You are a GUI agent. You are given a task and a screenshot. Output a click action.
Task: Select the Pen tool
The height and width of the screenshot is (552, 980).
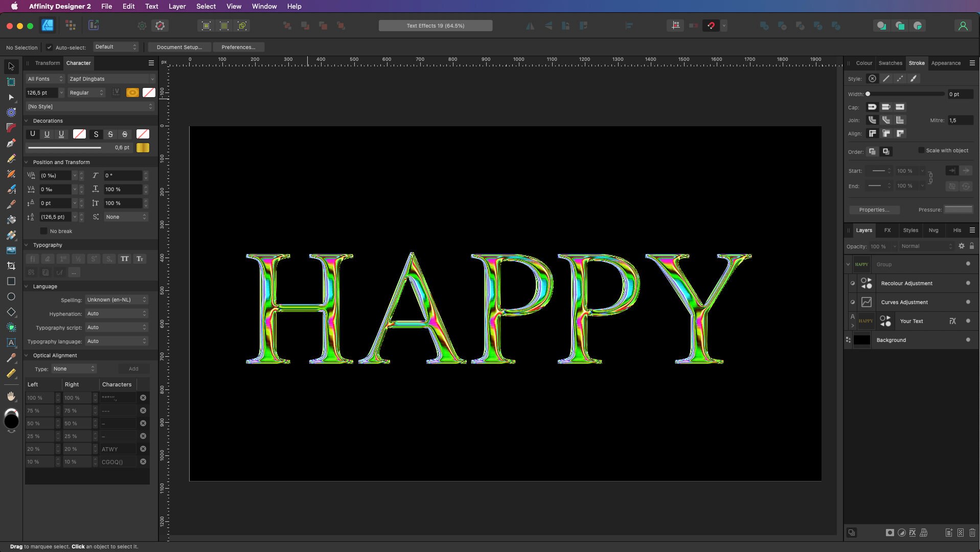(x=11, y=143)
